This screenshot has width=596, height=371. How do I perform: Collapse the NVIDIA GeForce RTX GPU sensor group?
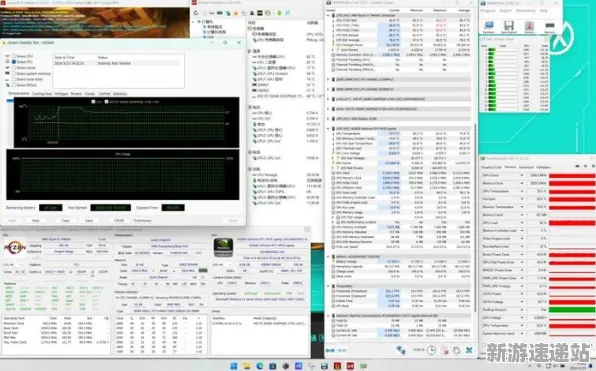point(328,128)
